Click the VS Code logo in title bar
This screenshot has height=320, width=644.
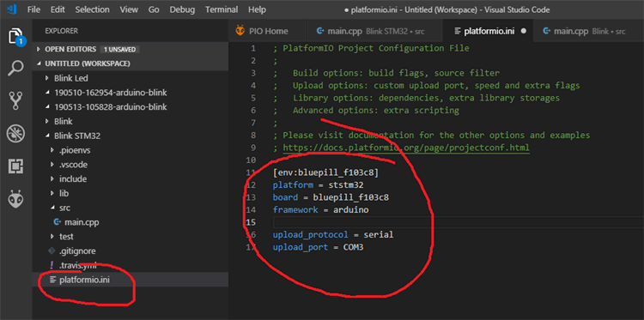(x=12, y=9)
